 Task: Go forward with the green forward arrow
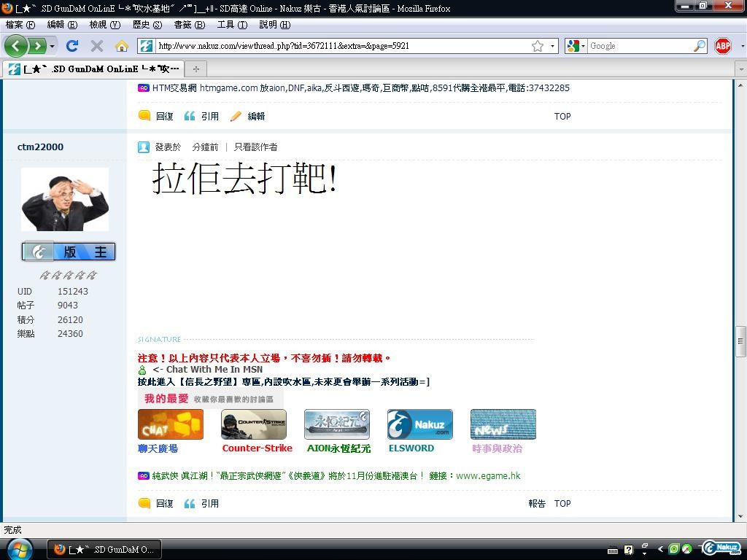click(37, 46)
